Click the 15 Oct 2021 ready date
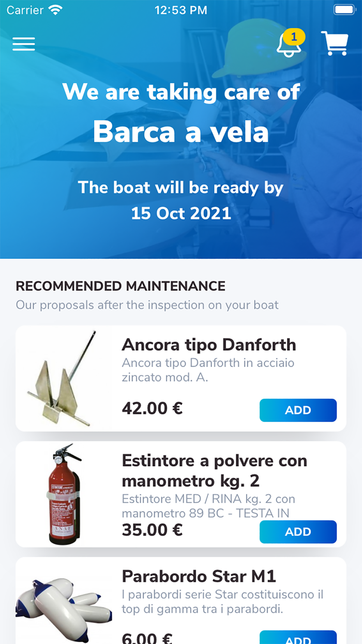This screenshot has height=644, width=362. pos(181,213)
